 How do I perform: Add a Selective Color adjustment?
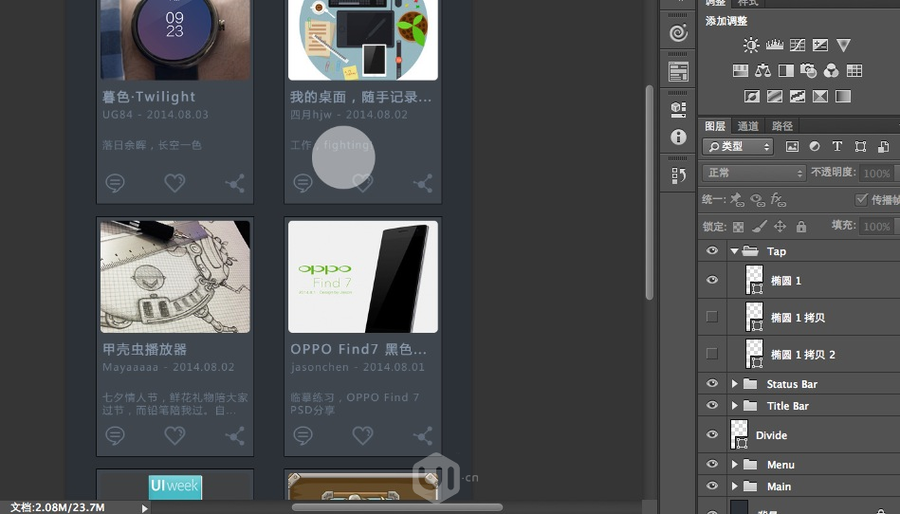point(820,96)
